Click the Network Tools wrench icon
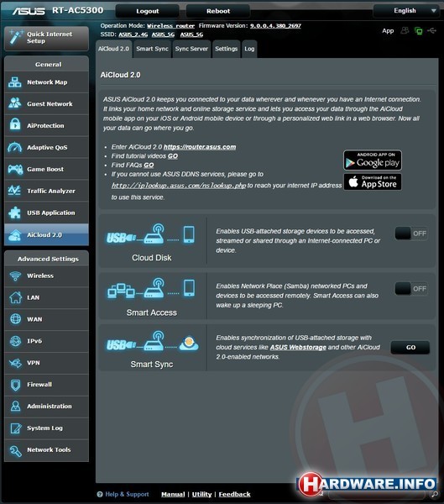This screenshot has width=444, height=504. pyautogui.click(x=15, y=450)
